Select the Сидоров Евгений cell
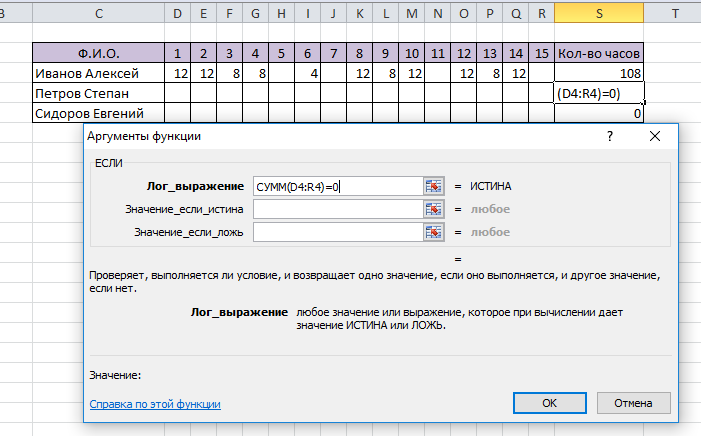 pos(98,113)
